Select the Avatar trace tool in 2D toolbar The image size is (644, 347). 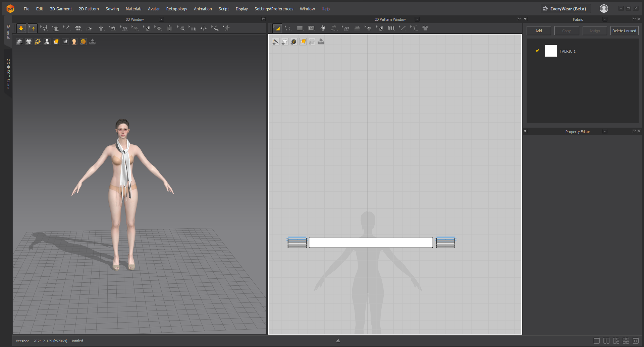323,28
